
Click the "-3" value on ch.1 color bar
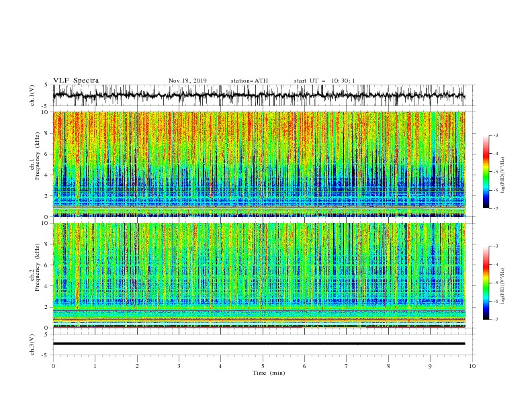click(495, 135)
